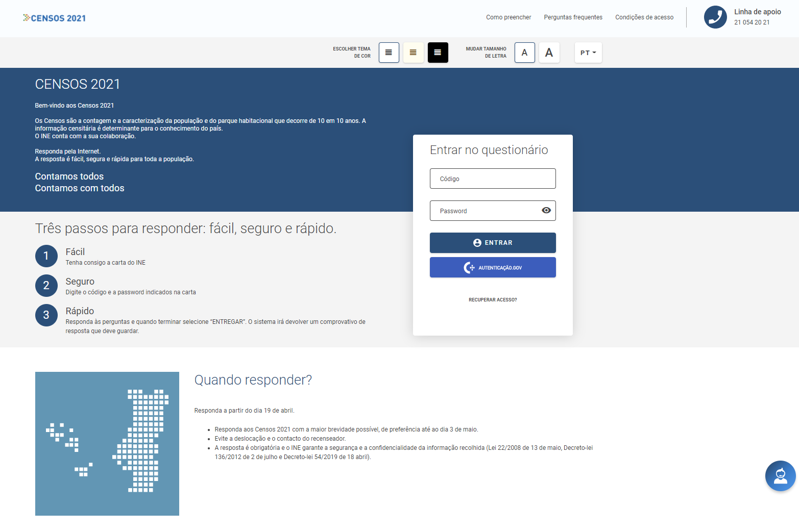Image resolution: width=799 pixels, height=532 pixels.
Task: Select the white color theme
Action: pyautogui.click(x=389, y=53)
